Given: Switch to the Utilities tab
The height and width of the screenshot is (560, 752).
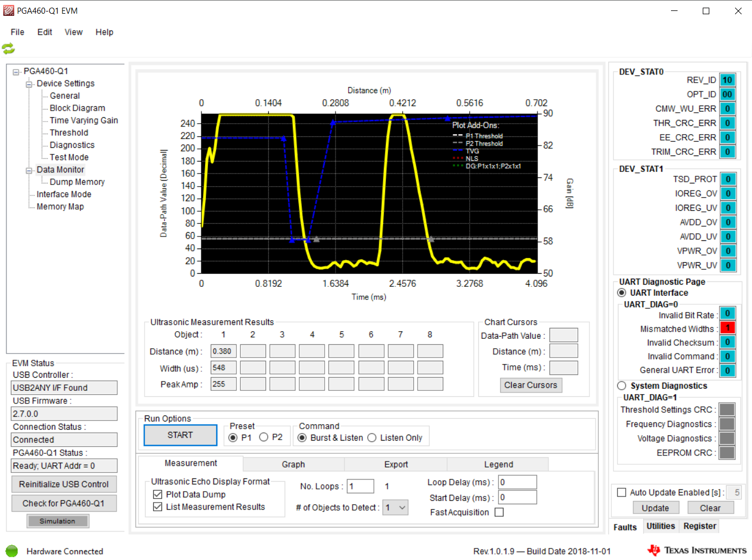Looking at the screenshot, I should click(x=661, y=526).
